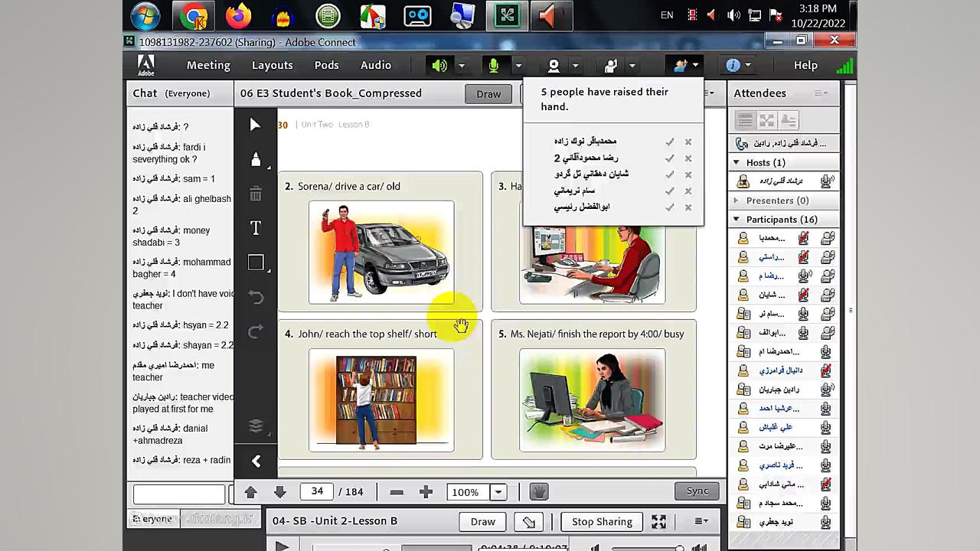980x551 pixels.
Task: Click the video playback progress bar
Action: (x=392, y=548)
